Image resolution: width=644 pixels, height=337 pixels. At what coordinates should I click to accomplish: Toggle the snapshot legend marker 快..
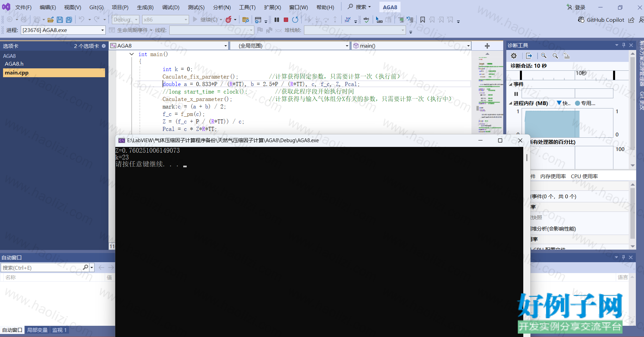point(563,103)
